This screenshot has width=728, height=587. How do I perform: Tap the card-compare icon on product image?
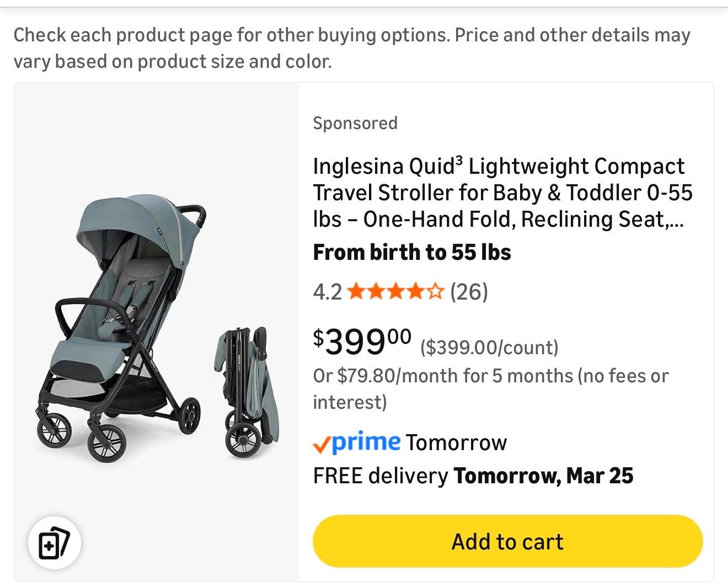coord(55,542)
